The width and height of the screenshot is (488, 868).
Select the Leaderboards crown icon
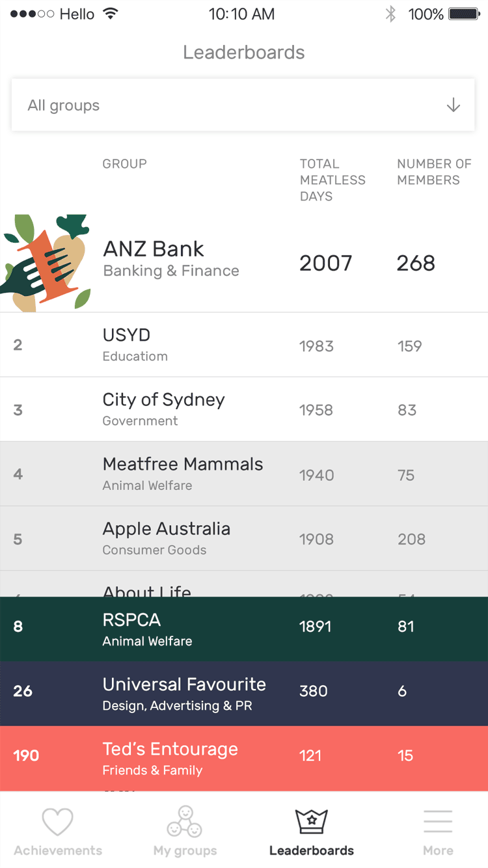(x=312, y=821)
